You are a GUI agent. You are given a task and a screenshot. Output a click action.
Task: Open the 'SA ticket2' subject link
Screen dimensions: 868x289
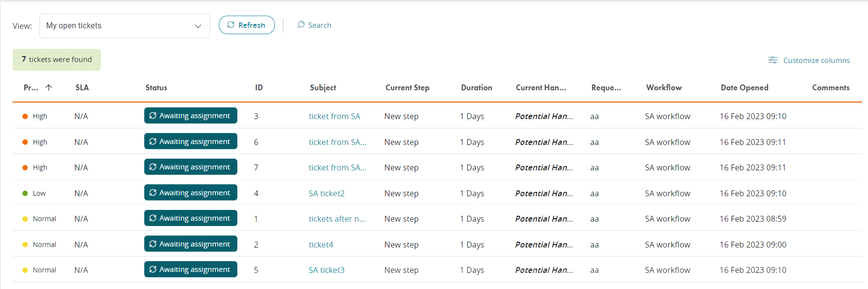coord(327,193)
